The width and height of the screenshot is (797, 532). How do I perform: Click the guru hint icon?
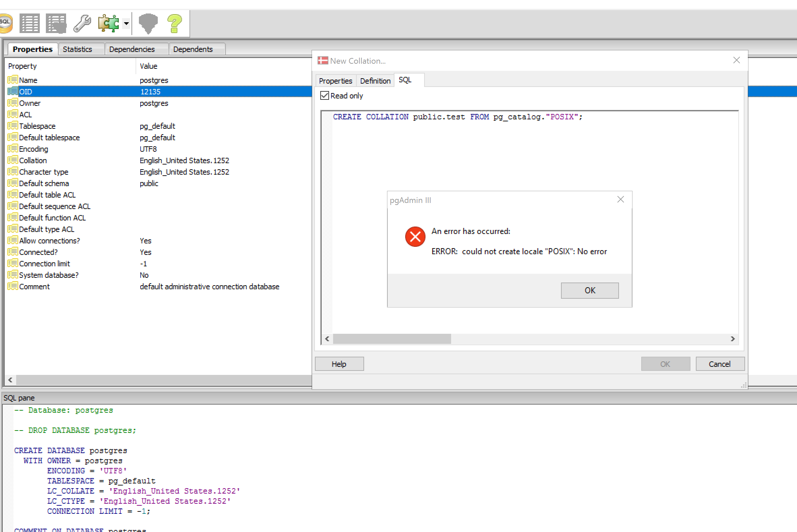(148, 23)
